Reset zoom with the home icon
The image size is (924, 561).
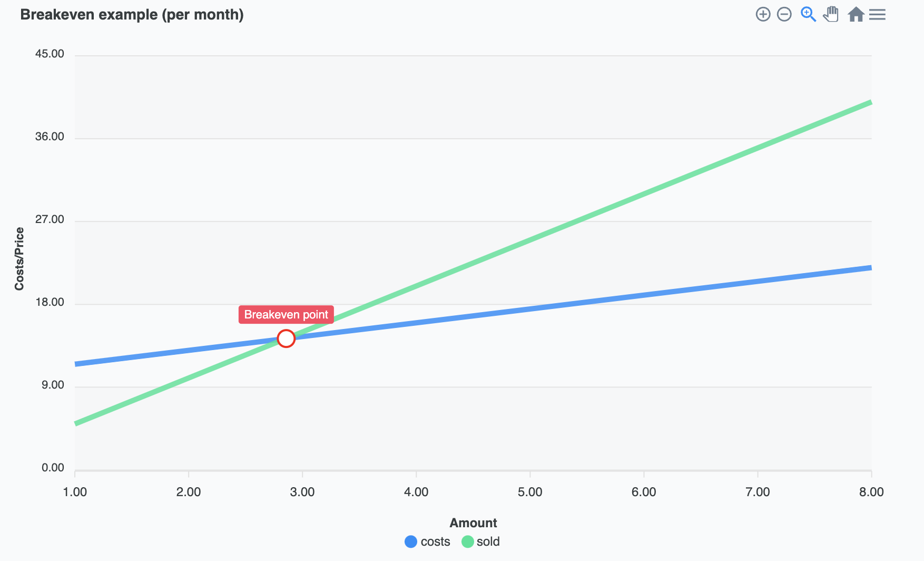pyautogui.click(x=856, y=14)
